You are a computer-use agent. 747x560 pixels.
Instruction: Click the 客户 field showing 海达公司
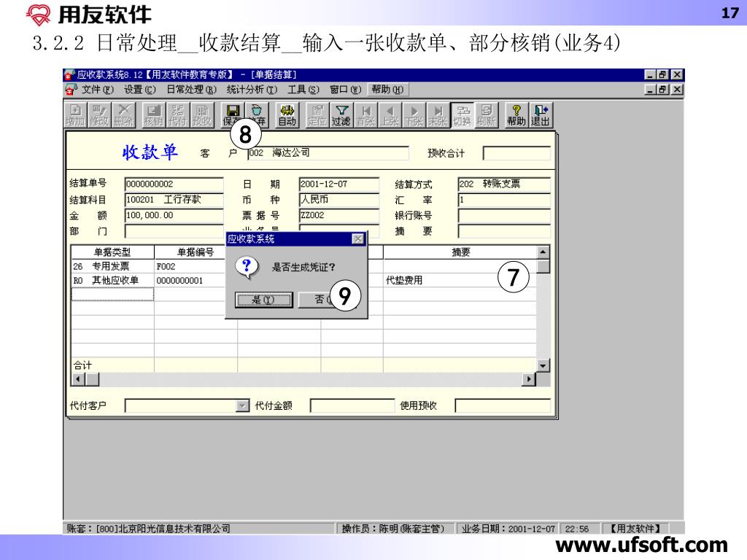click(328, 153)
